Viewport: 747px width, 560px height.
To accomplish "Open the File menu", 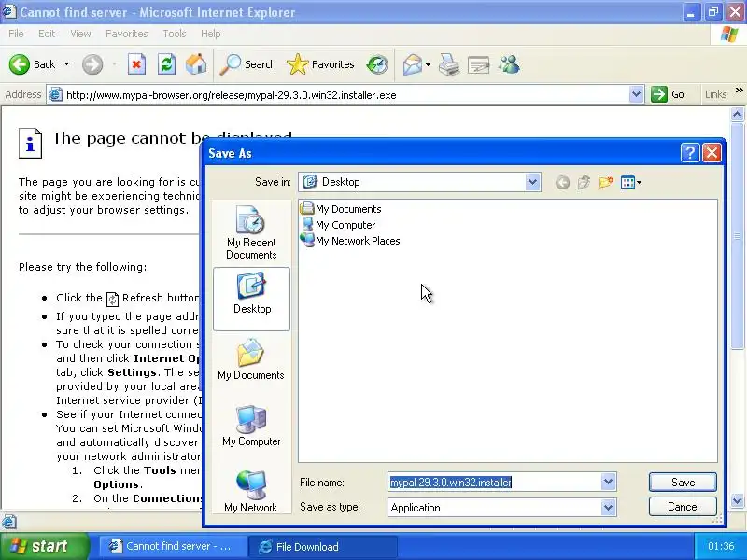I will (x=16, y=34).
